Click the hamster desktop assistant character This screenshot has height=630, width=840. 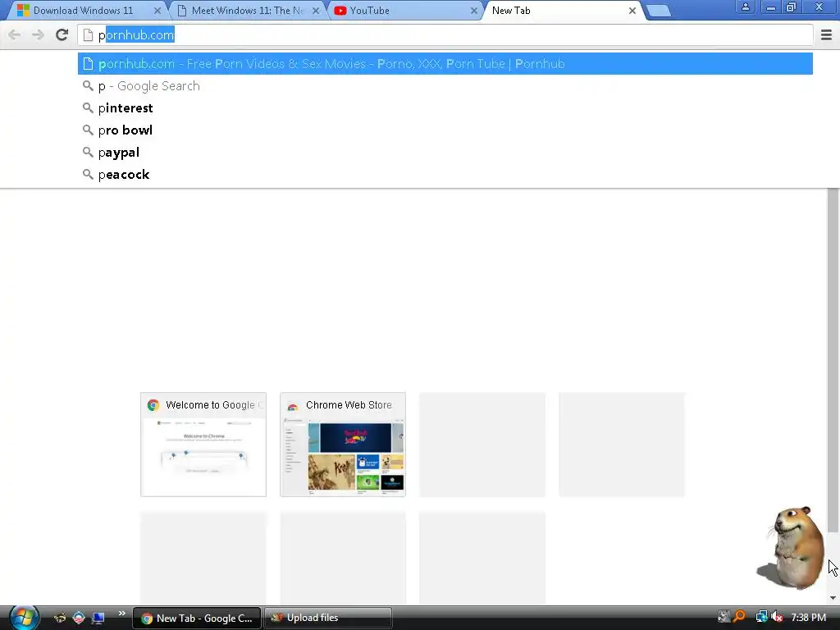[792, 547]
